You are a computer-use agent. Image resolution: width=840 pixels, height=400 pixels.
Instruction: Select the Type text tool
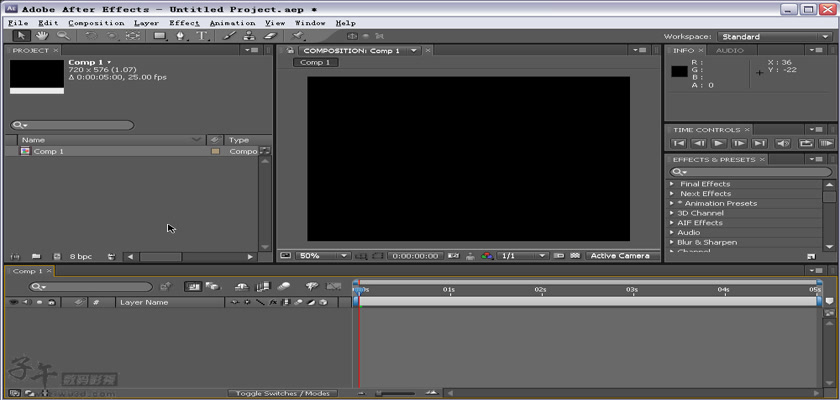point(202,36)
